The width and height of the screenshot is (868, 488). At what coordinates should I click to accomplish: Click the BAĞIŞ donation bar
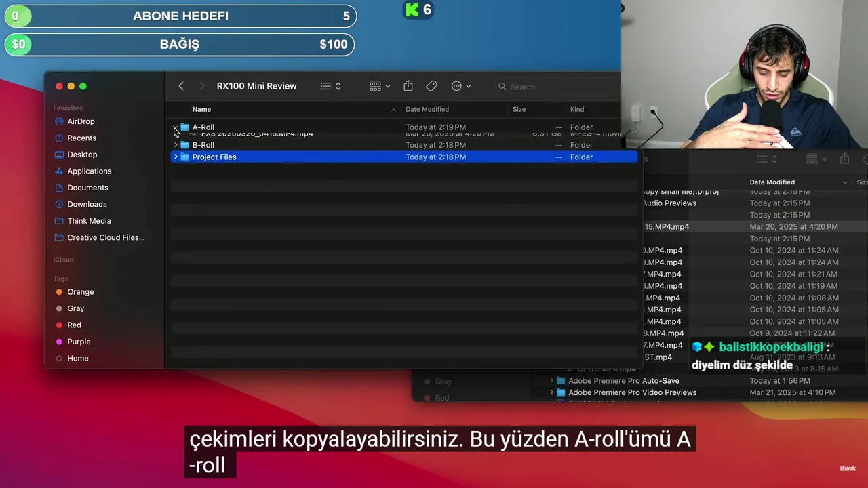point(180,44)
